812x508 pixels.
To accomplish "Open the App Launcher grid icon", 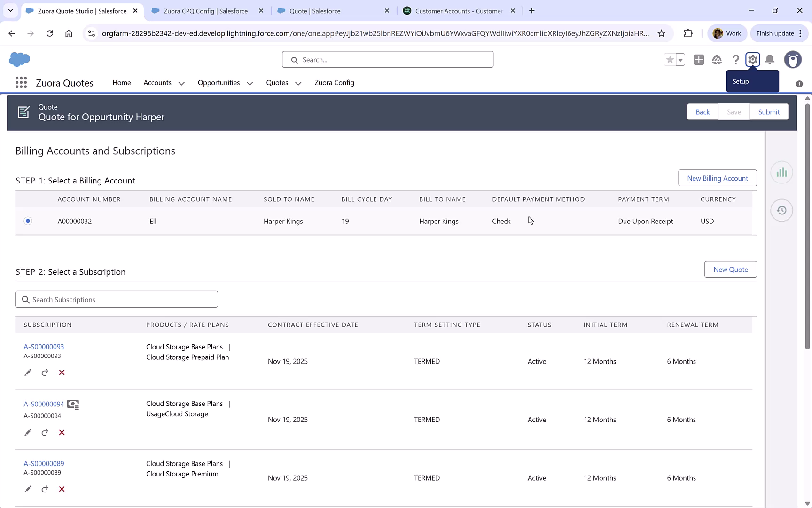I will [x=21, y=83].
